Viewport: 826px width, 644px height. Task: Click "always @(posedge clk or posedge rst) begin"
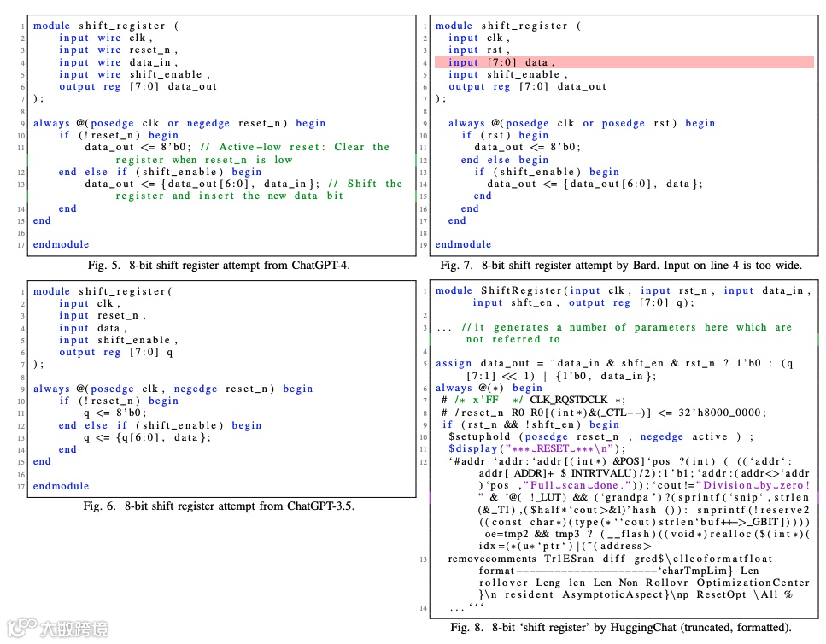582,123
